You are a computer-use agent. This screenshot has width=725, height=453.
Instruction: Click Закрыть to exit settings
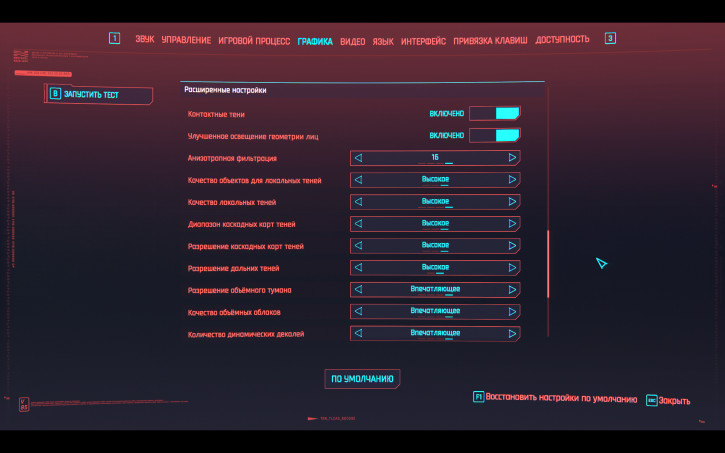(x=674, y=401)
